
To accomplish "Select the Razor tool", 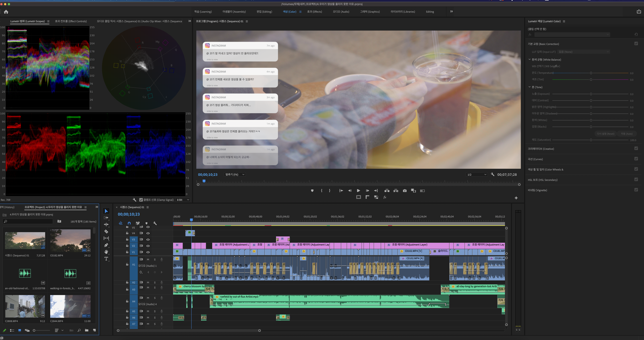I will (106, 231).
